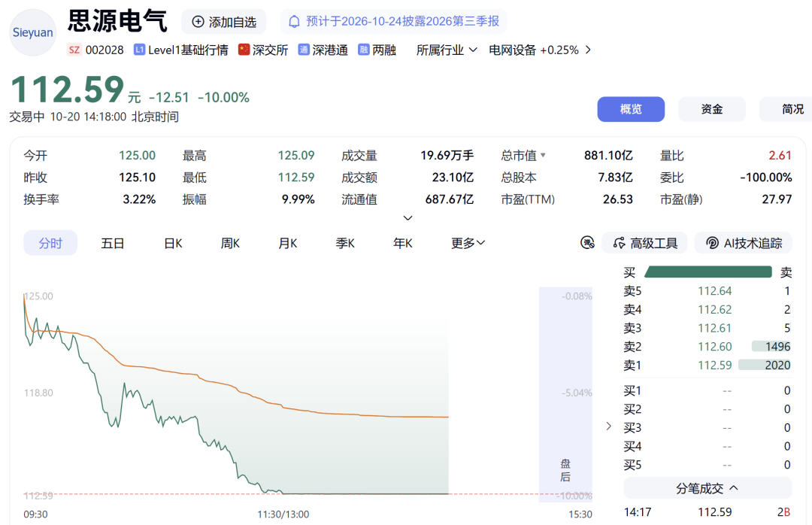The height and width of the screenshot is (525, 812).
Task: Click the 2026 Q3 report disclosure notice
Action: coord(393,21)
